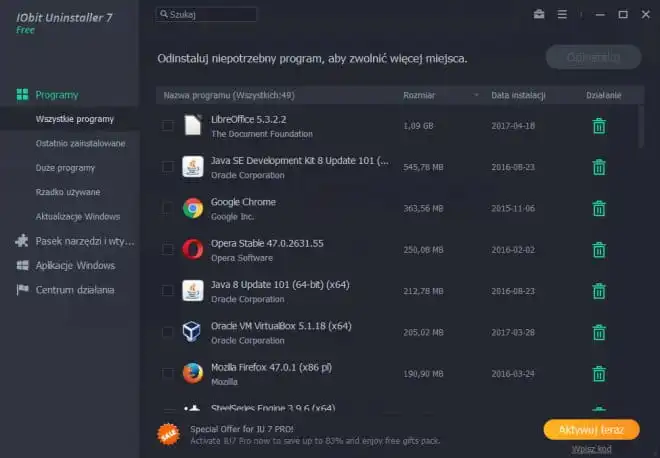Click VirtualBox size 205,02 MB
This screenshot has width=660, height=458.
coord(423,332)
